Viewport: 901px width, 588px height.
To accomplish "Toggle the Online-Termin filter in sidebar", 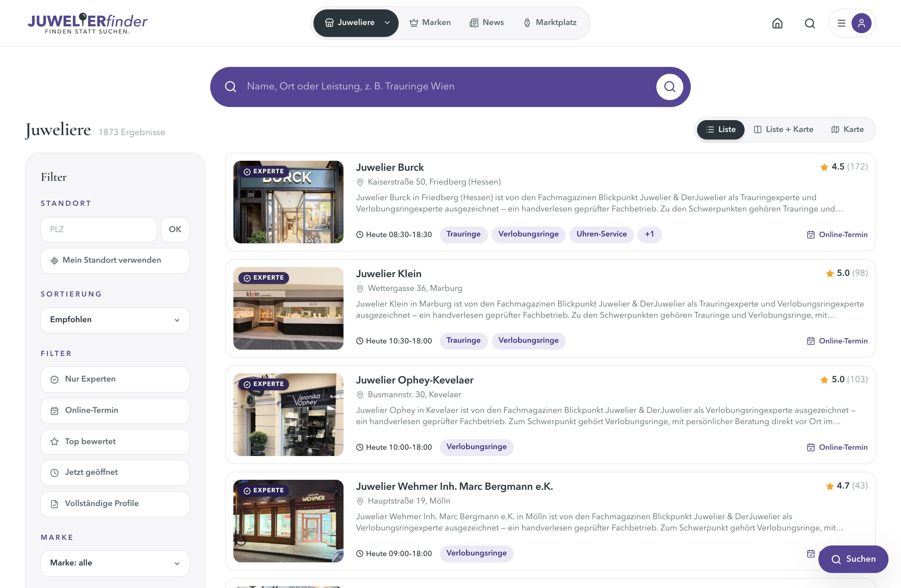I will 115,411.
